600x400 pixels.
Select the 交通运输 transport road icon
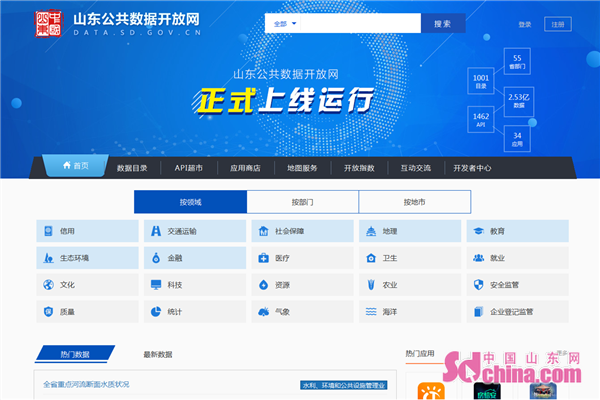156,231
